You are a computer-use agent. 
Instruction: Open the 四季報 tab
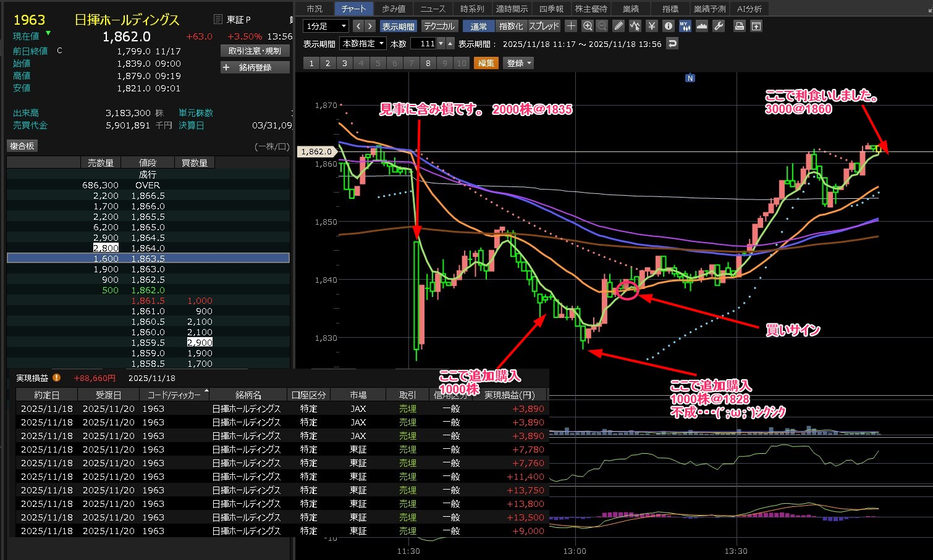tap(551, 9)
